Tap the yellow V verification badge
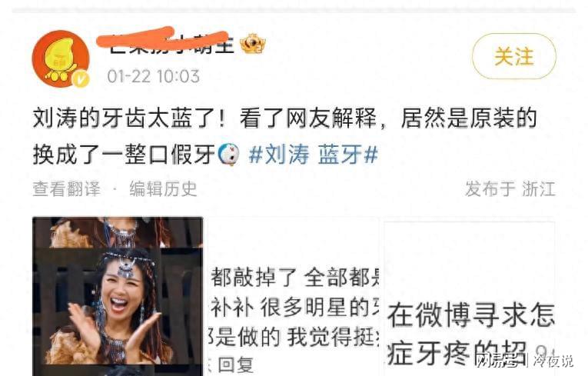Image resolution: width=588 pixels, height=376 pixels. (x=81, y=78)
